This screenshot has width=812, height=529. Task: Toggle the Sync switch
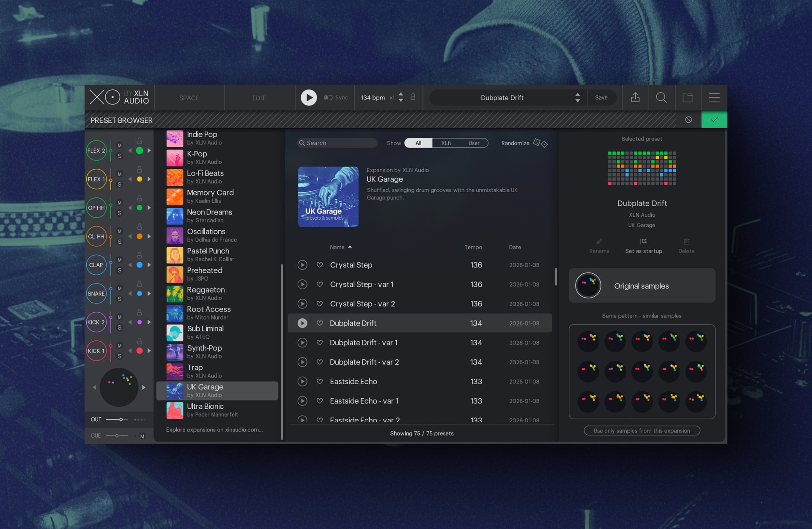[328, 98]
